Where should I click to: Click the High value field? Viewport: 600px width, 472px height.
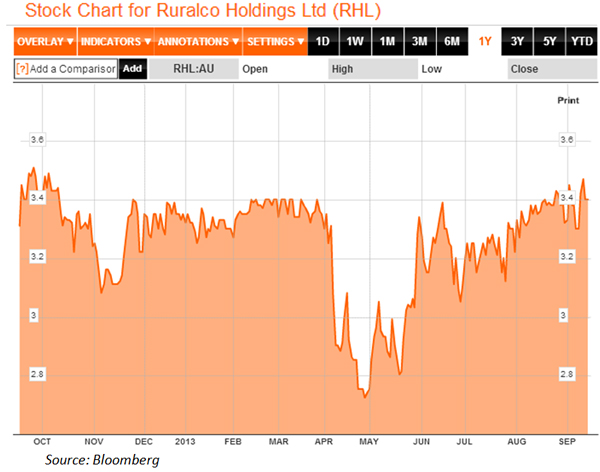tap(372, 69)
